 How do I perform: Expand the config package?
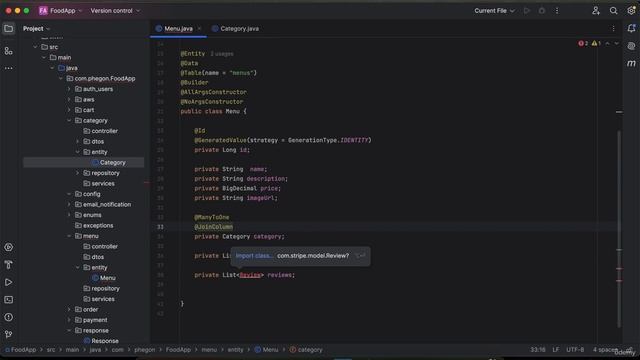(69, 194)
